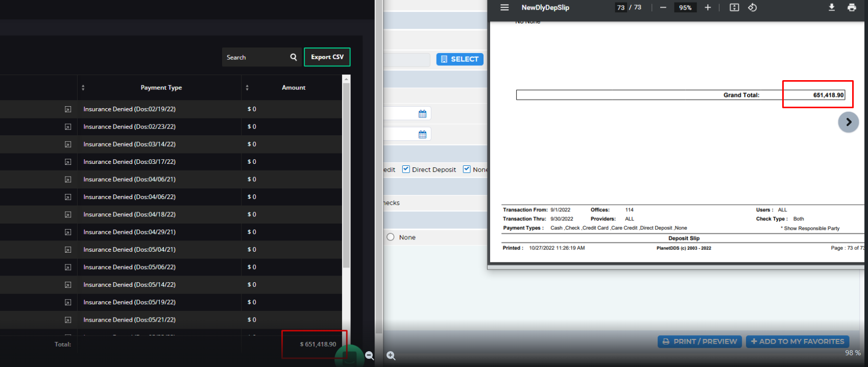Open detail icon for Dos:03/17/22 row
The image size is (868, 367).
click(x=68, y=162)
